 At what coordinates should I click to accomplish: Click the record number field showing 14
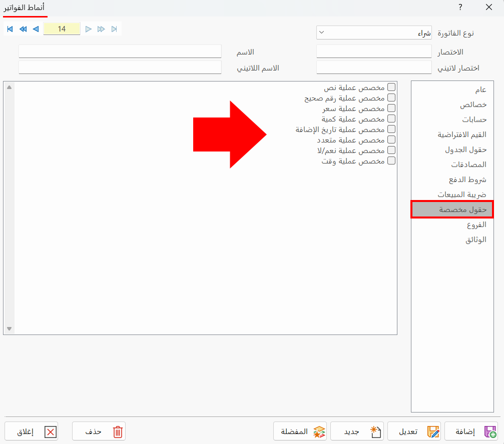click(62, 29)
